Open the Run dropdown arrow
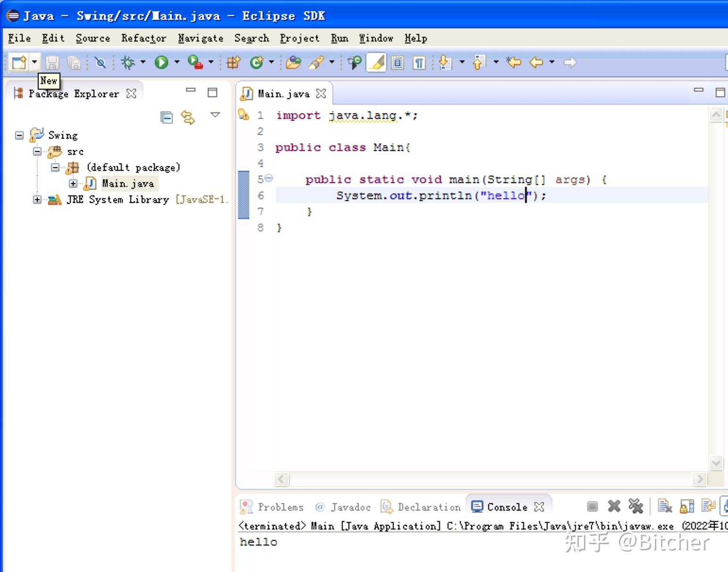728x572 pixels. click(177, 62)
